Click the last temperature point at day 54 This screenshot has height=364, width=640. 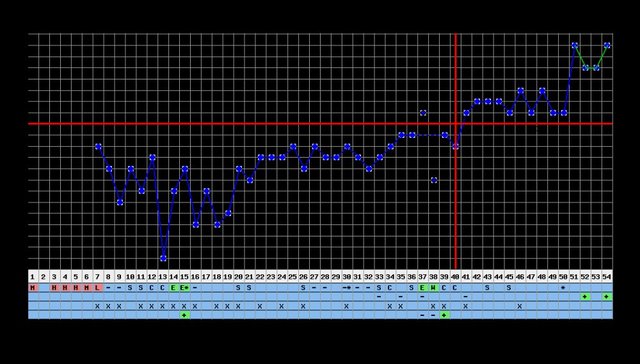coord(607,45)
